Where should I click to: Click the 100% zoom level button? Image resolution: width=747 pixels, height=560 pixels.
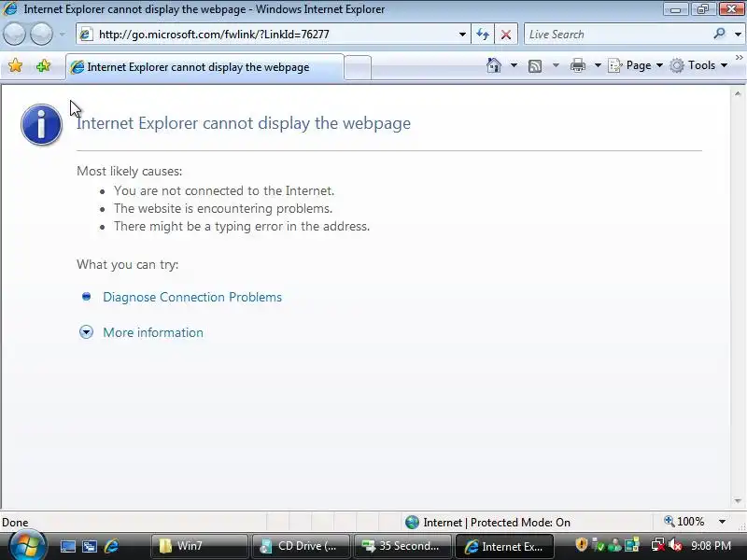coord(684,522)
